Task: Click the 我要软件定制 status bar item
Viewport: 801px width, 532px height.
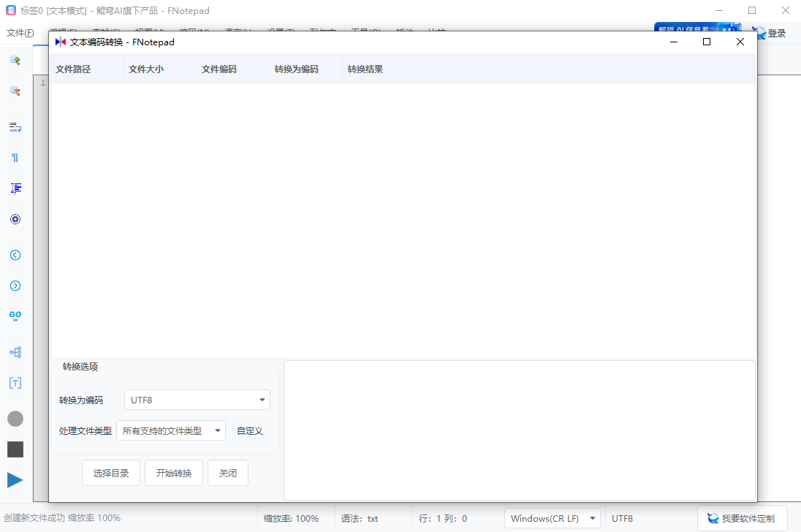Action: click(x=743, y=518)
